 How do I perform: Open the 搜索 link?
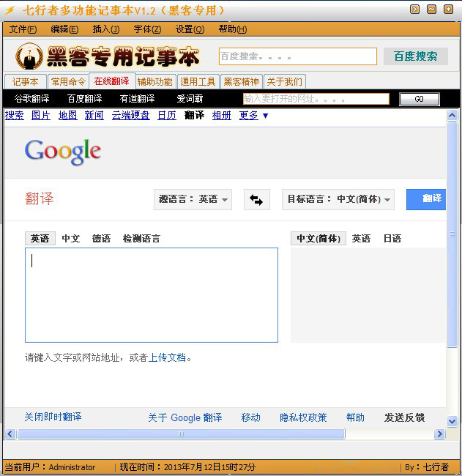(14, 116)
